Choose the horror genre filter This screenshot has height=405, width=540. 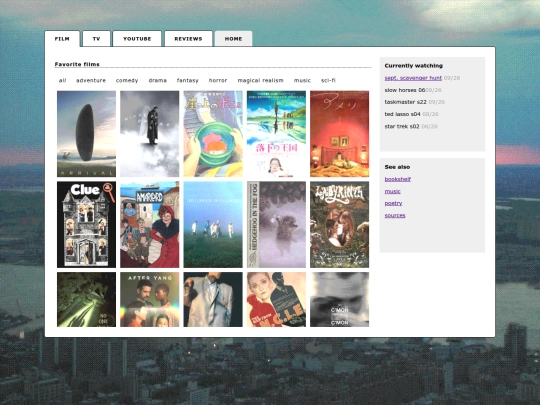(x=218, y=80)
